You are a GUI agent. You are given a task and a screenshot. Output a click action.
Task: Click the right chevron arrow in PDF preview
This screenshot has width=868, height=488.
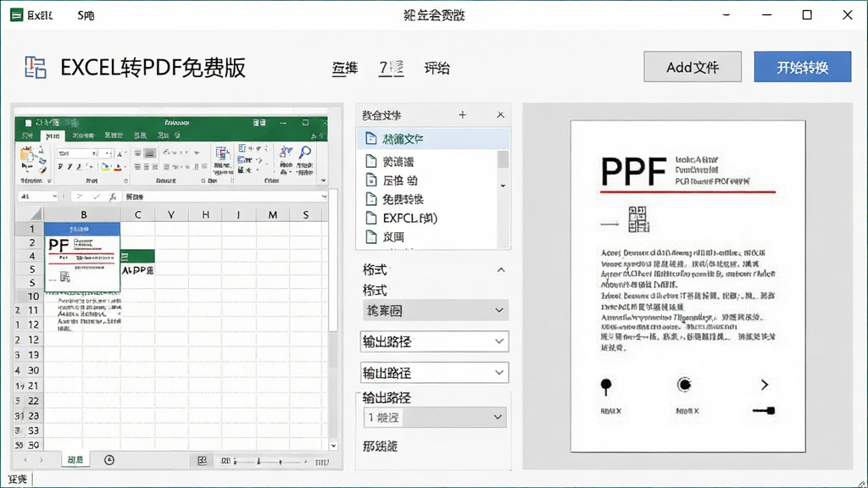[765, 385]
